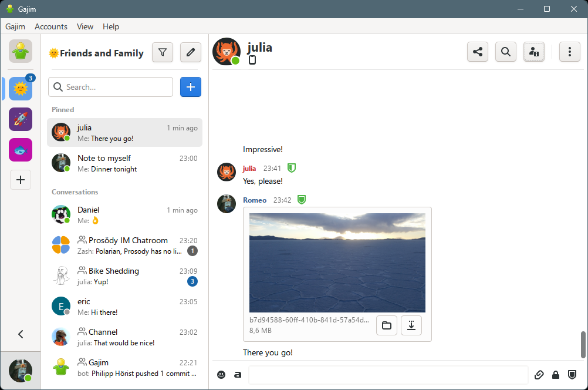Open the chat search magnifier button
Viewport: 588px width, 390px height.
coord(505,52)
